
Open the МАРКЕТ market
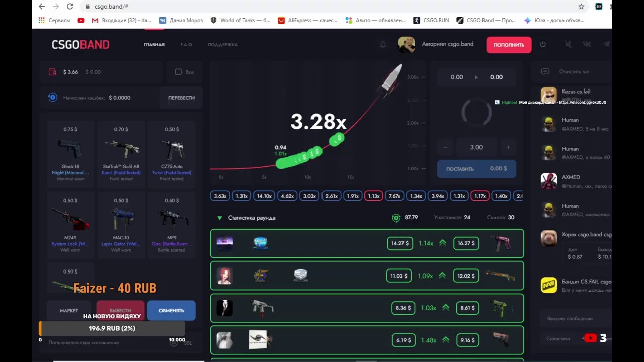(69, 311)
